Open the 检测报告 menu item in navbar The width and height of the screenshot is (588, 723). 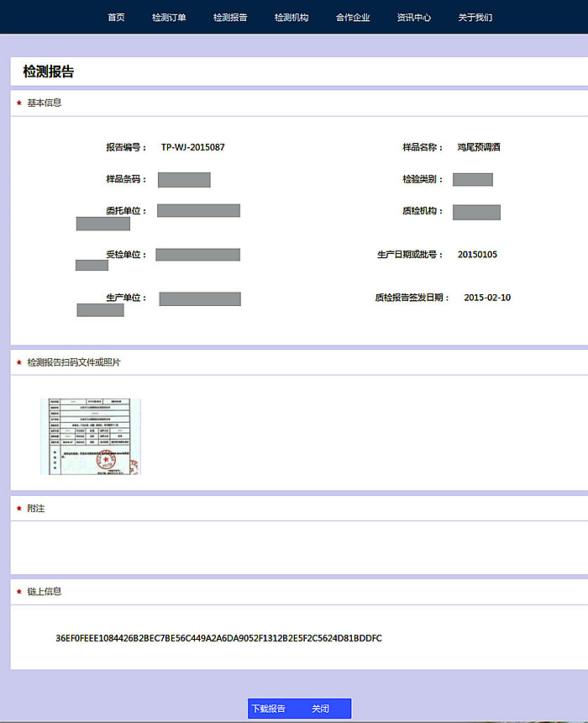click(x=230, y=18)
